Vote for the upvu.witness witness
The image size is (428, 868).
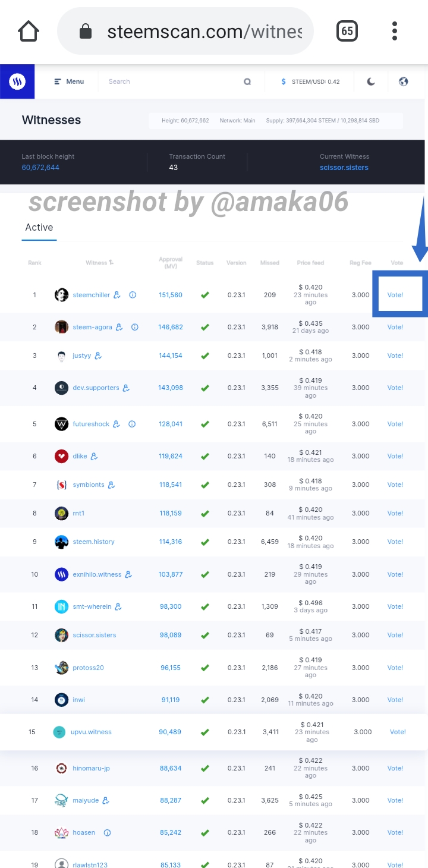[398, 732]
